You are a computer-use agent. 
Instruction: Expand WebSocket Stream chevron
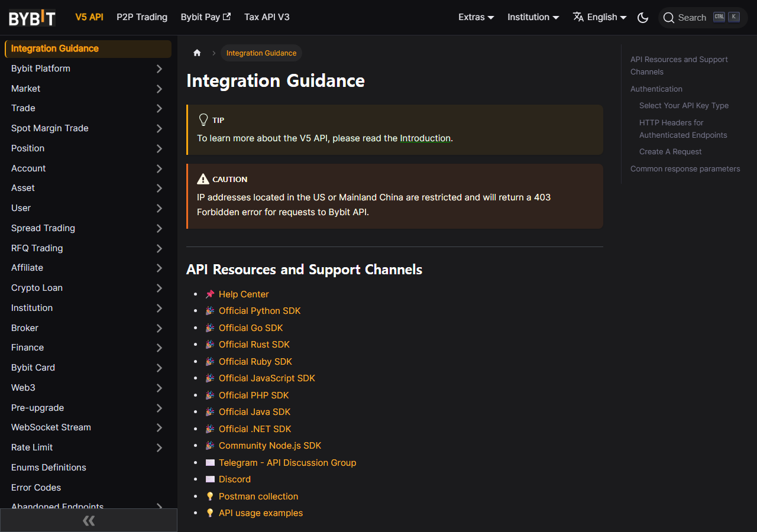click(x=159, y=427)
